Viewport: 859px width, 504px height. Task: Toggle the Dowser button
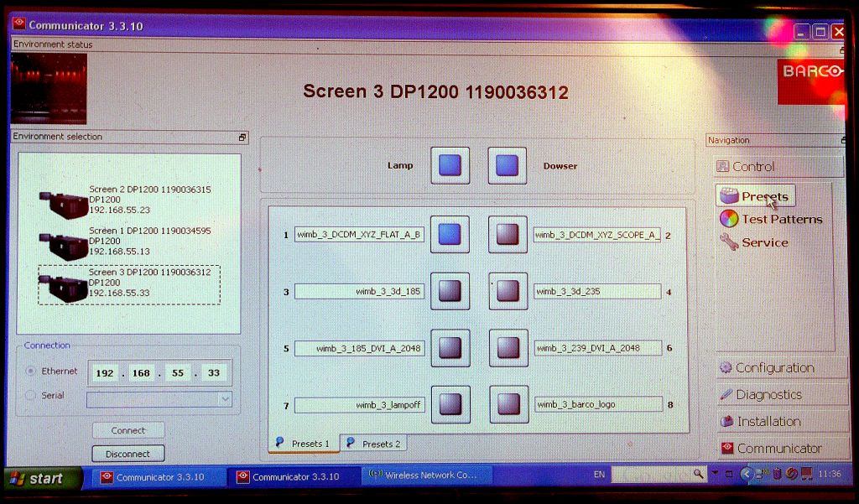click(507, 165)
